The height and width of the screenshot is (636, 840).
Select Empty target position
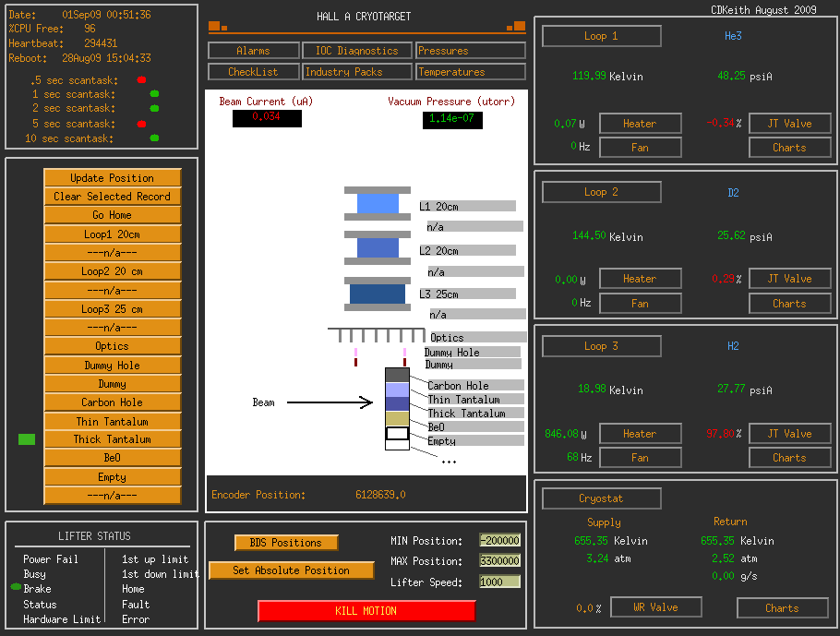point(113,477)
